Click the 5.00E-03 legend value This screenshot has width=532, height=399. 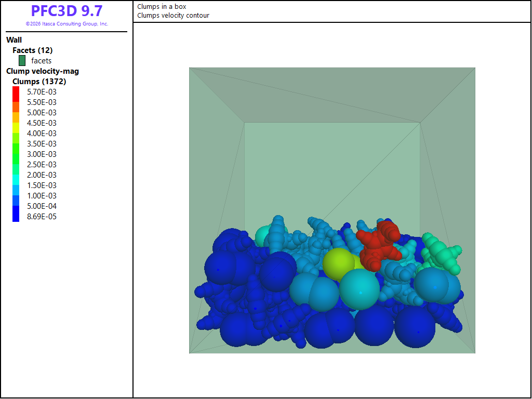(42, 113)
